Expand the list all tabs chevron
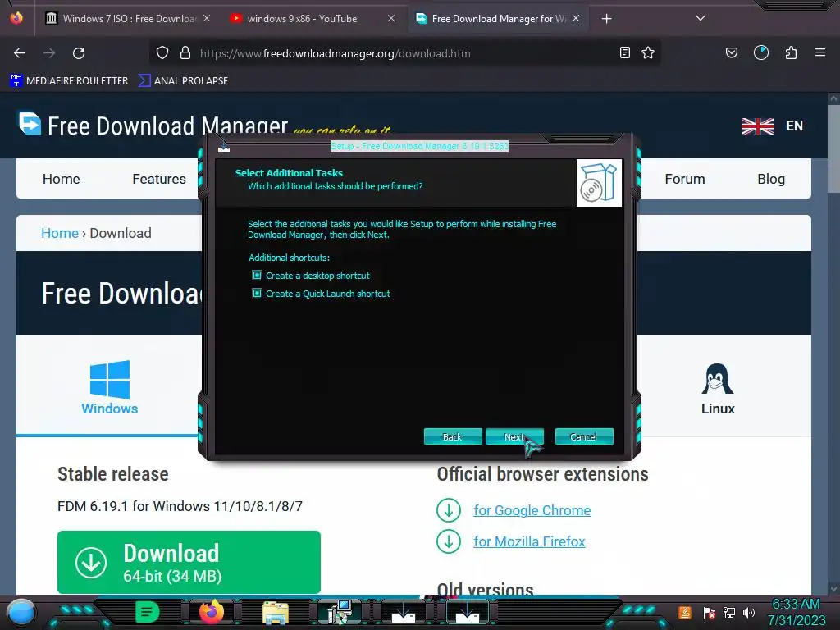 tap(701, 18)
